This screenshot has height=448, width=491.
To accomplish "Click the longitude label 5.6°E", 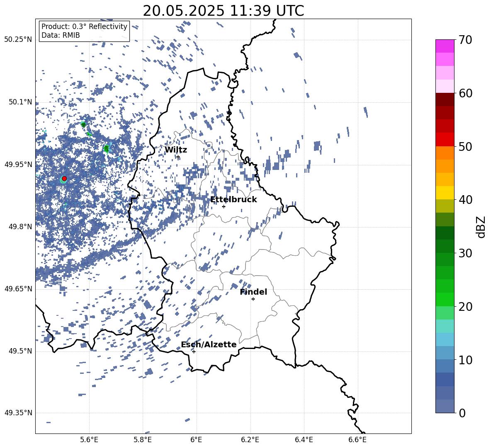I will 89,440.
